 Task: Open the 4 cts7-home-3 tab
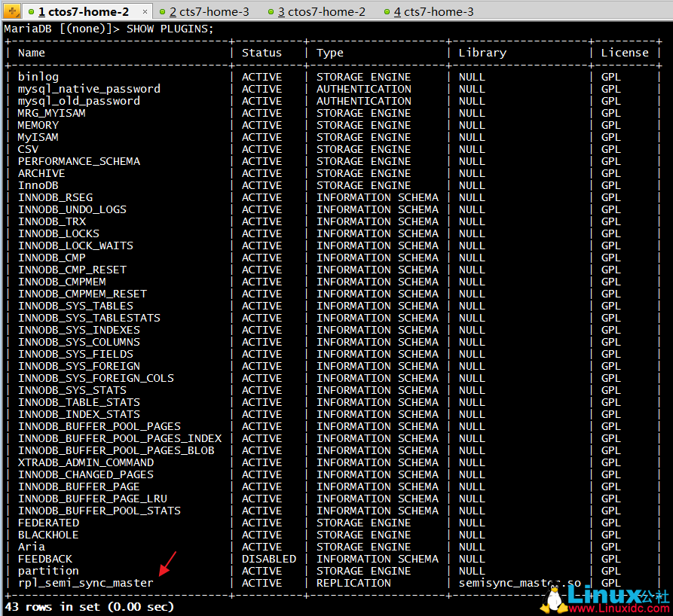click(433, 12)
